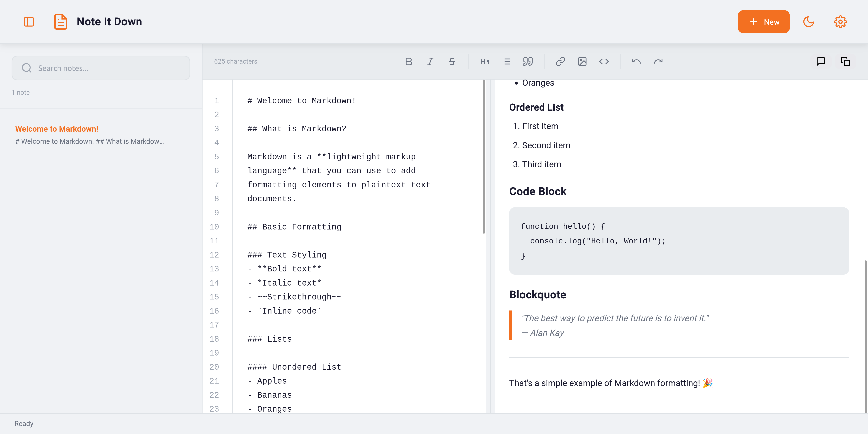Click the '625 characters' counter
This screenshot has width=868, height=434.
(x=235, y=61)
